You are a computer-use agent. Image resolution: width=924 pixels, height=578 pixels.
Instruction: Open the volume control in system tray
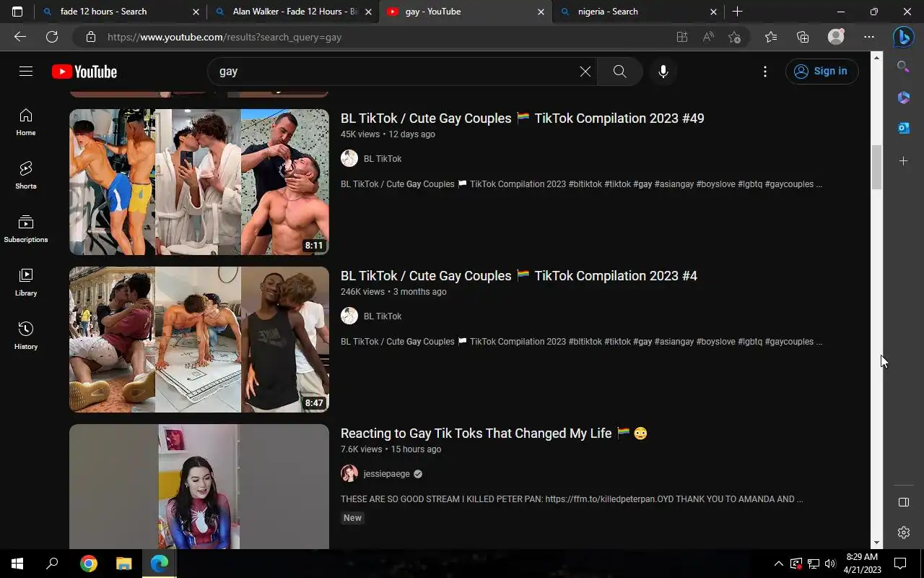830,564
